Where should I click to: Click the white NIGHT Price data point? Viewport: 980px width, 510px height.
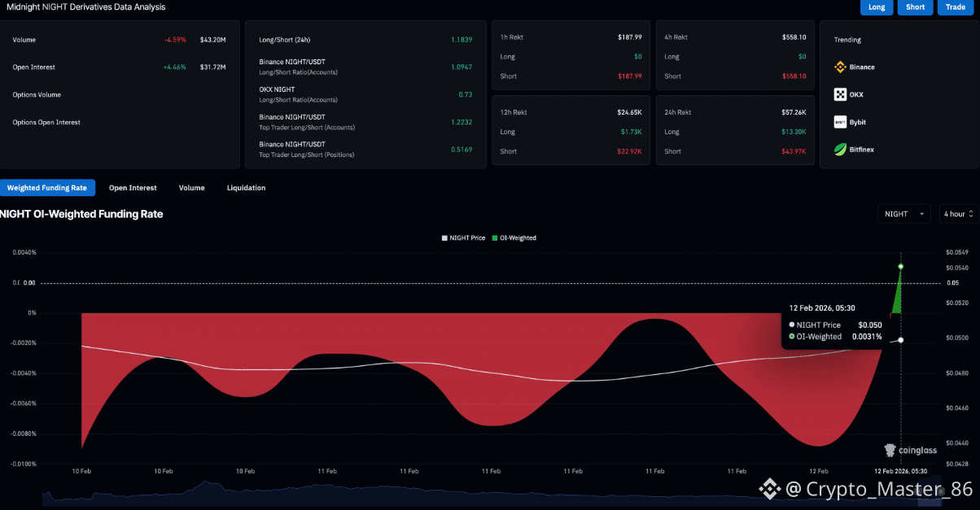[x=900, y=340]
